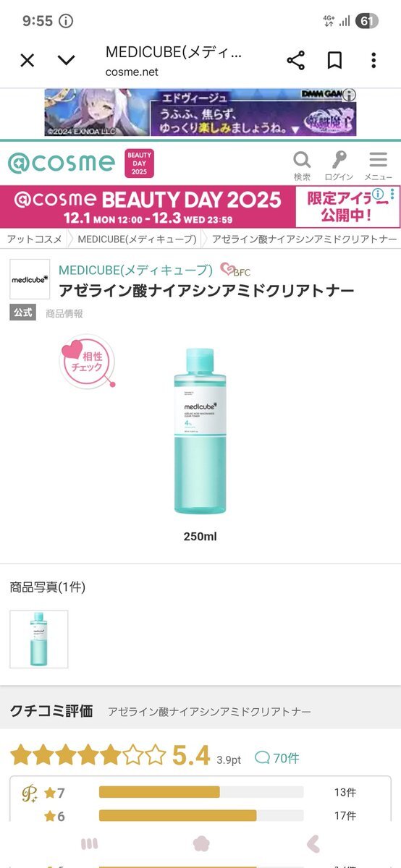Open the MEDICUBE(メディキューブ) brand link
401x868 pixels.
[x=135, y=270]
